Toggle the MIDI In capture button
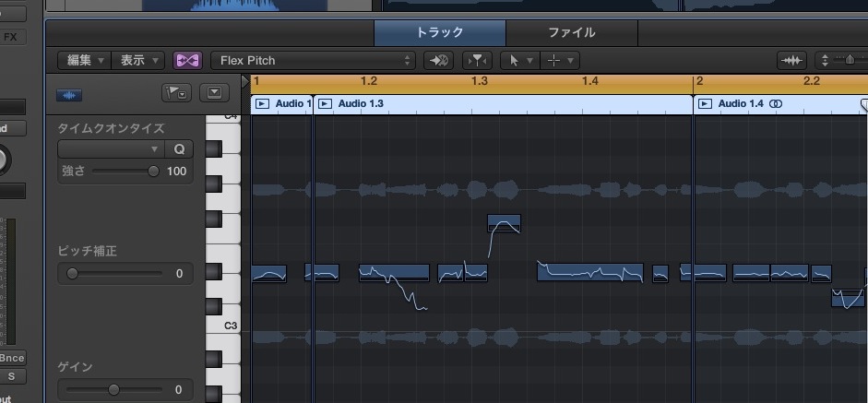This screenshot has height=403, width=868. pyautogui.click(x=439, y=60)
